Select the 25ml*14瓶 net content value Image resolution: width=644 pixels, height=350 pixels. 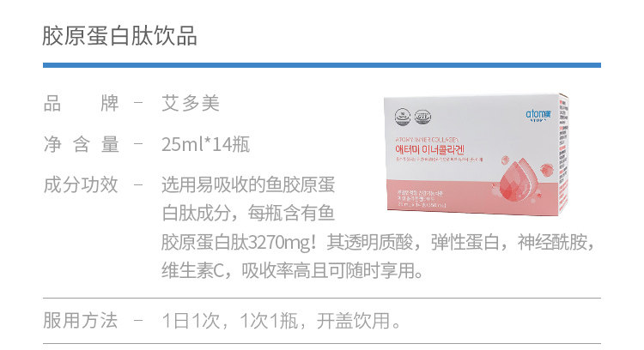(205, 144)
